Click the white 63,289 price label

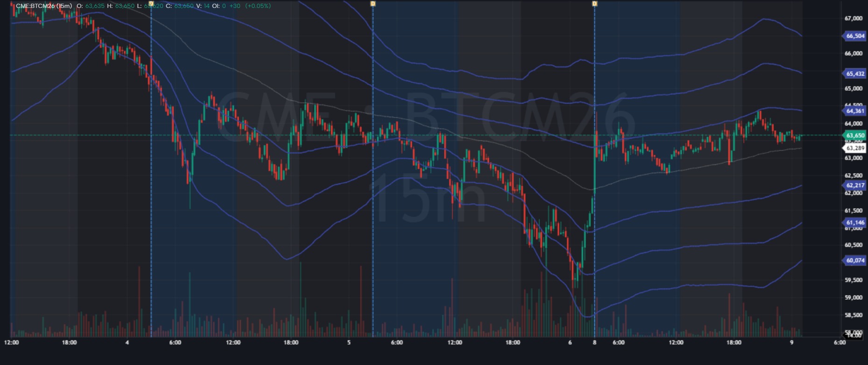[855, 148]
